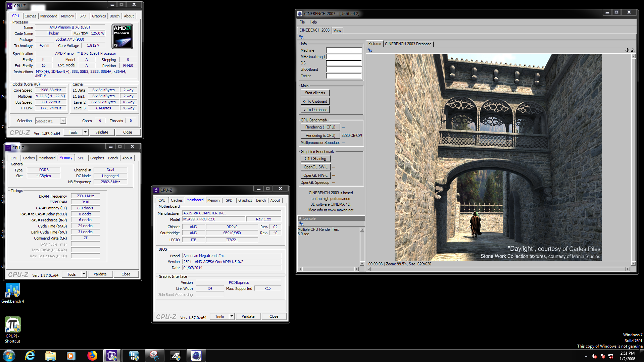Open the Windows Media Player taskbar icon
Screen dimensions: 644x362
[x=71, y=356]
